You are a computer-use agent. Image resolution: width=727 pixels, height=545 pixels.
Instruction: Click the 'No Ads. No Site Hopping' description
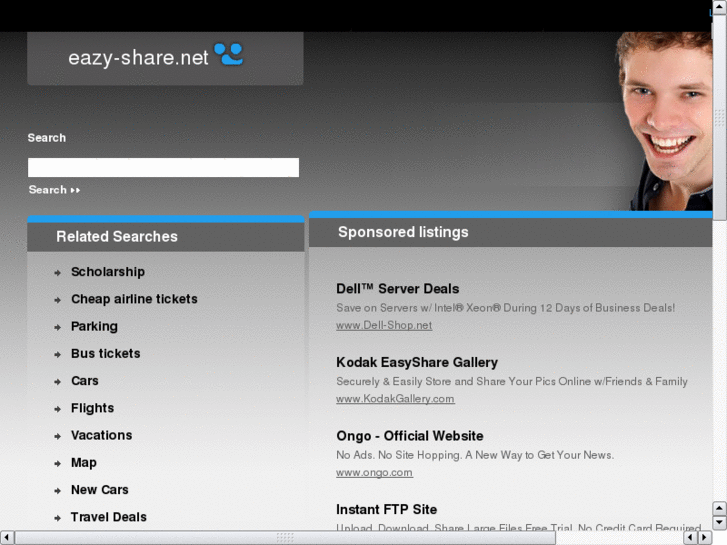(475, 455)
